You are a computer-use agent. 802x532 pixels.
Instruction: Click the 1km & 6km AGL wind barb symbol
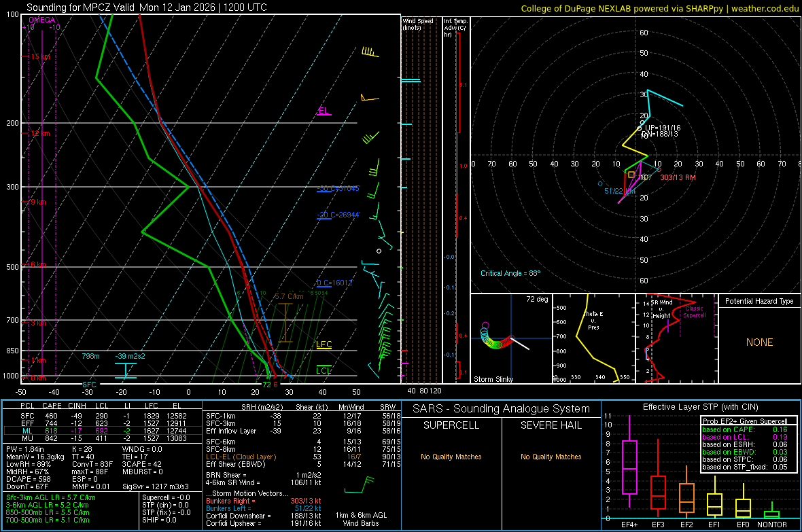click(x=360, y=485)
